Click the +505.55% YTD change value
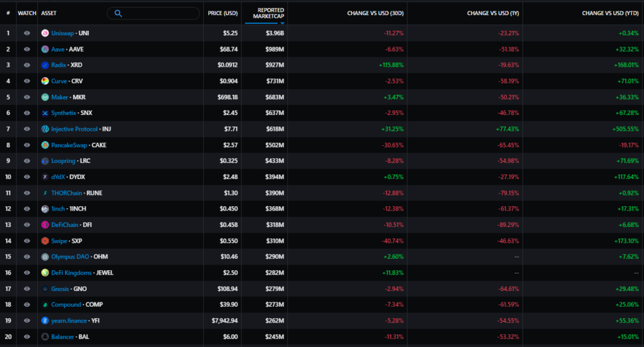Viewport: 644px width, 347px height. pos(626,129)
